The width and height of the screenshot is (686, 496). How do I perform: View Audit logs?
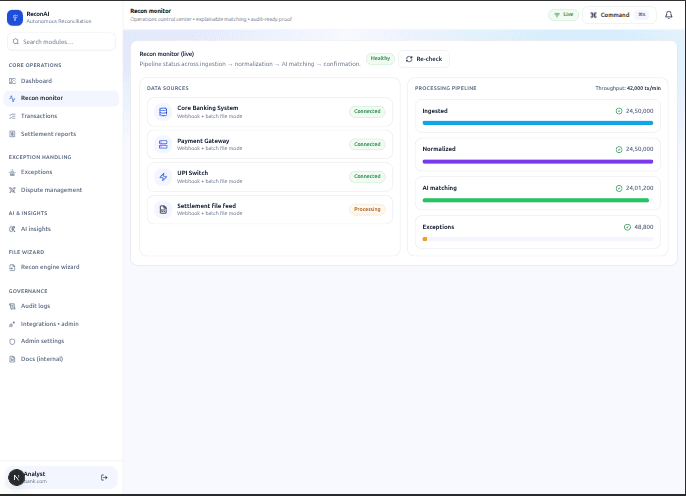point(61,306)
